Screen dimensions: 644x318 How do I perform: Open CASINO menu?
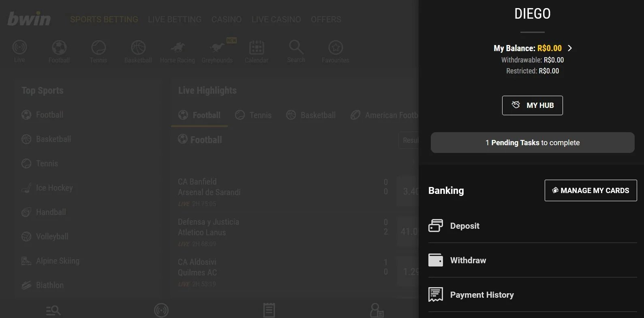[227, 19]
